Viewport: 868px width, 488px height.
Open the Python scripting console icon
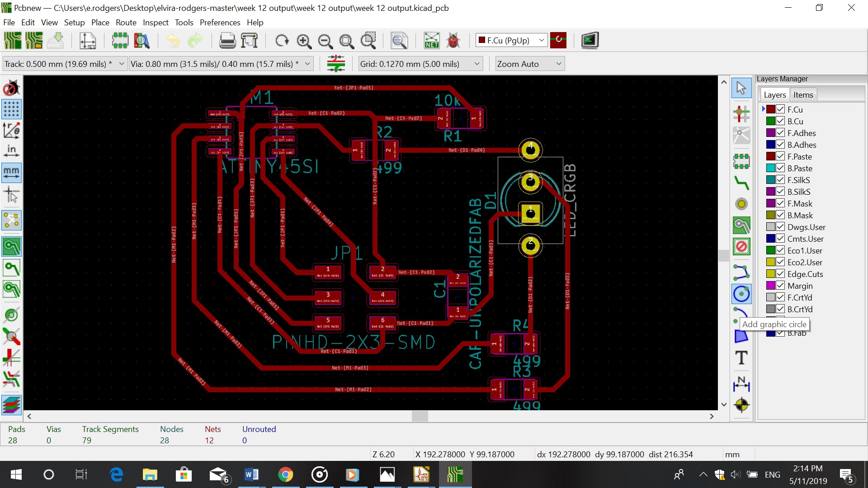coord(590,41)
